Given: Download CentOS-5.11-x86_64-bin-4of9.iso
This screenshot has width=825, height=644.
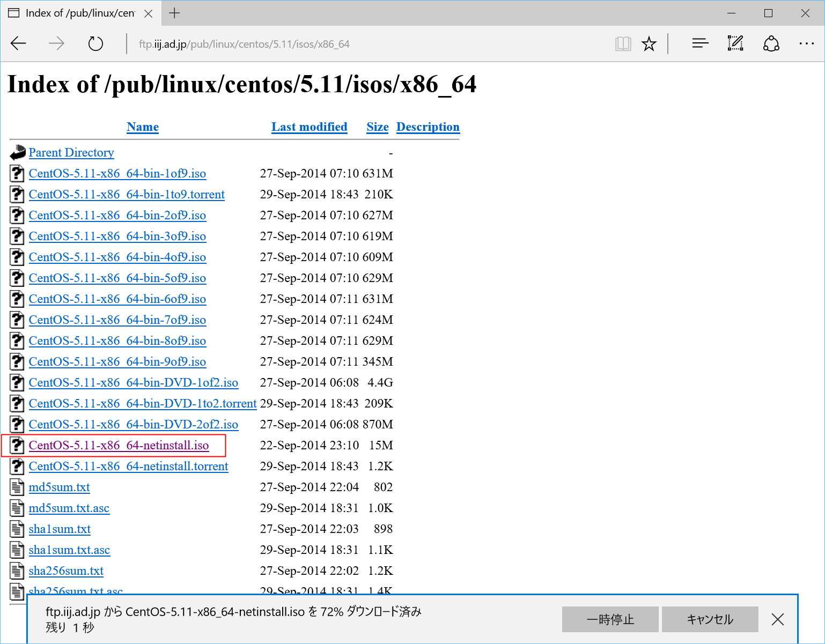Looking at the screenshot, I should pos(117,257).
